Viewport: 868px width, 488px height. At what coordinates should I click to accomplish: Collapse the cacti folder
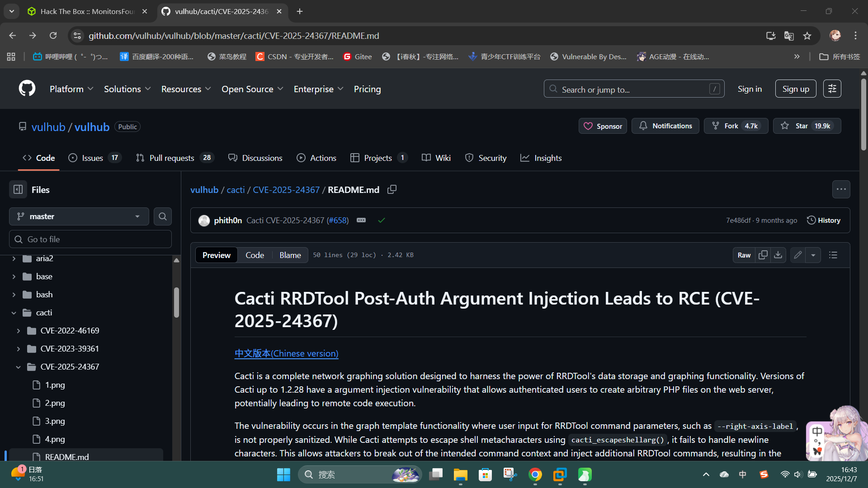(14, 313)
